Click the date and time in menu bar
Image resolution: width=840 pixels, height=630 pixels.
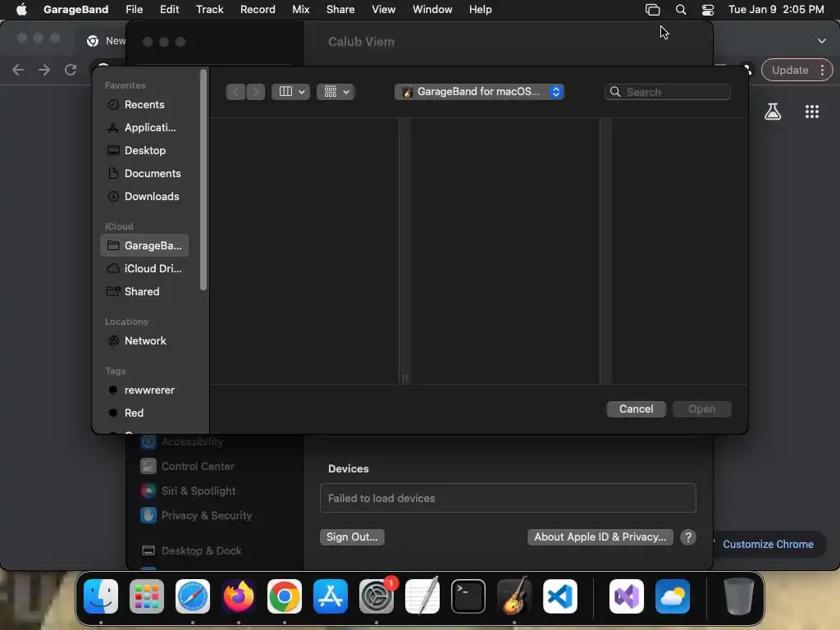(x=776, y=9)
